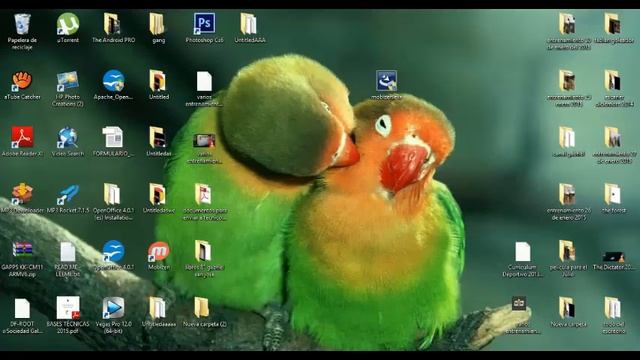Open entrenamiento 26 de enero 2015 folder
Viewport: 640px width, 360px height.
pos(568,193)
